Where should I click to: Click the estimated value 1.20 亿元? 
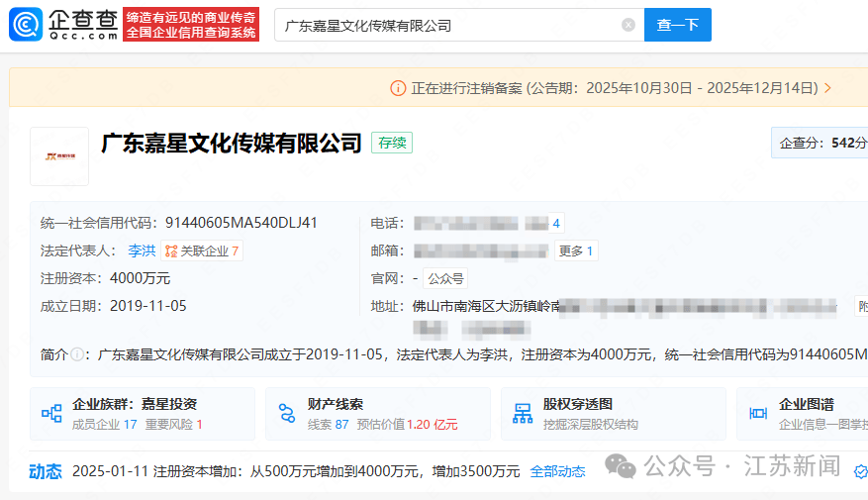(433, 425)
